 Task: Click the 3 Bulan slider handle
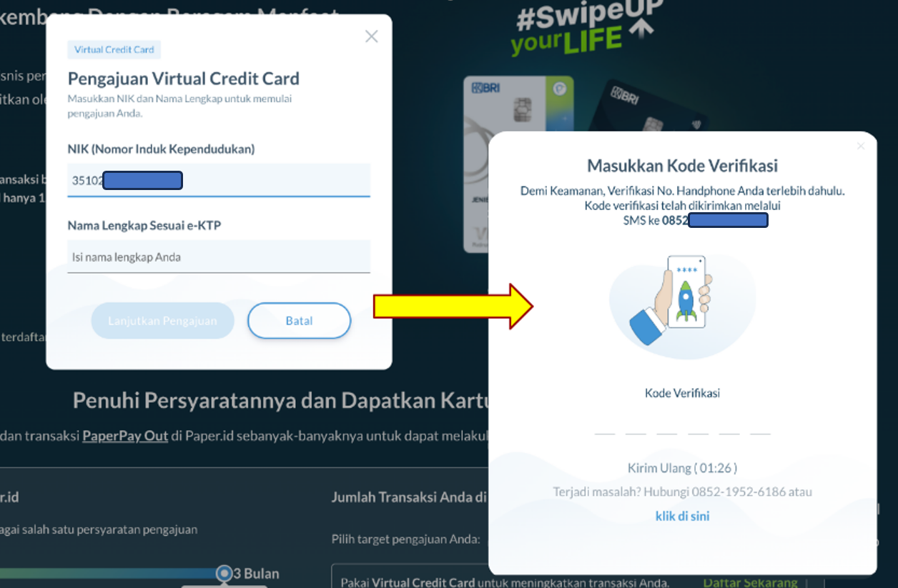pyautogui.click(x=224, y=574)
